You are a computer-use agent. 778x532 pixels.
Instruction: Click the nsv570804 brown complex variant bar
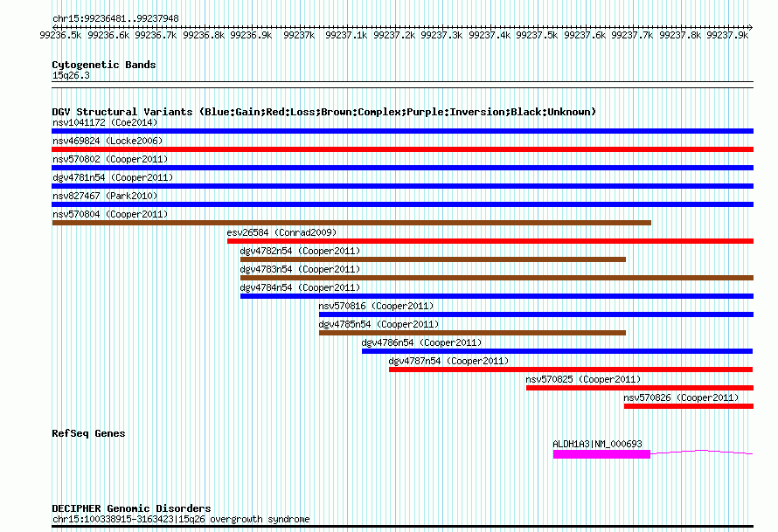351,223
